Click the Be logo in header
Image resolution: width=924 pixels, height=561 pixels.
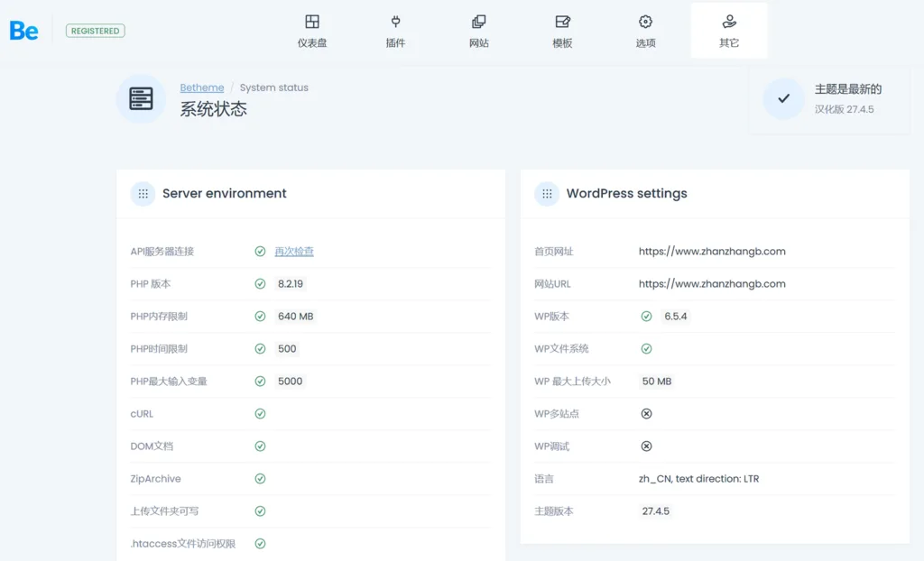24,31
